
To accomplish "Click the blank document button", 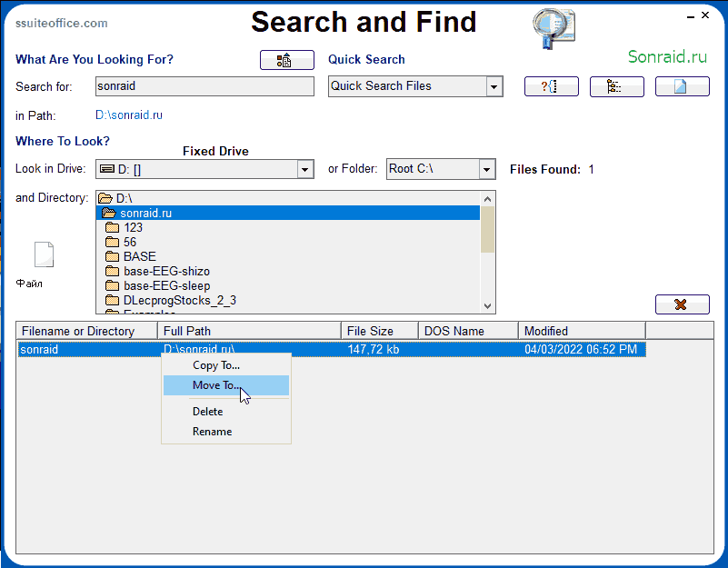I will tap(682, 86).
